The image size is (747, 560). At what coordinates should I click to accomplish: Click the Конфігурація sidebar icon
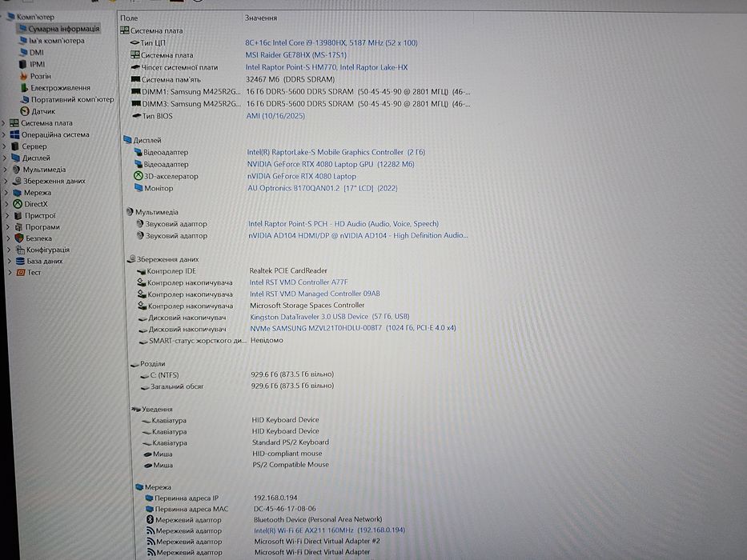pos(20,250)
